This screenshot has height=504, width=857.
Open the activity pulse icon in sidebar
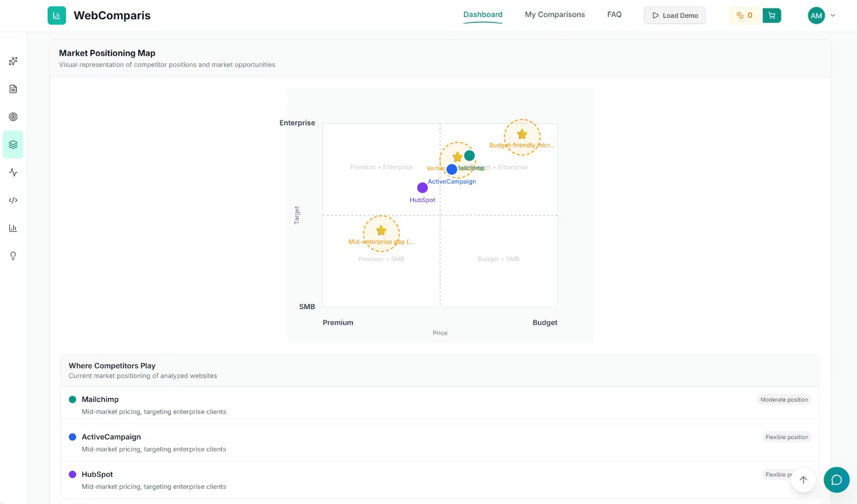(13, 172)
